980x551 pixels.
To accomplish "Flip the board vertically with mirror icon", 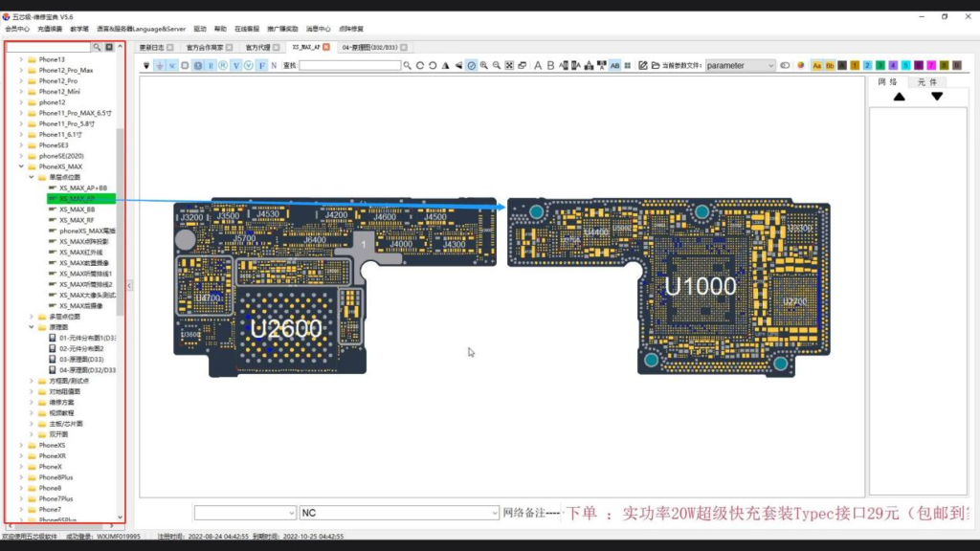I will tap(458, 66).
